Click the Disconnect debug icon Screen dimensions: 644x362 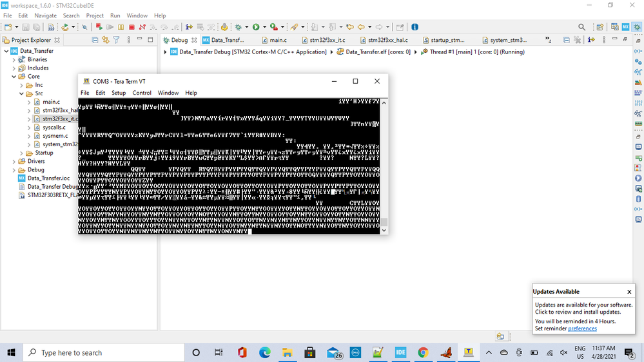coord(142,27)
